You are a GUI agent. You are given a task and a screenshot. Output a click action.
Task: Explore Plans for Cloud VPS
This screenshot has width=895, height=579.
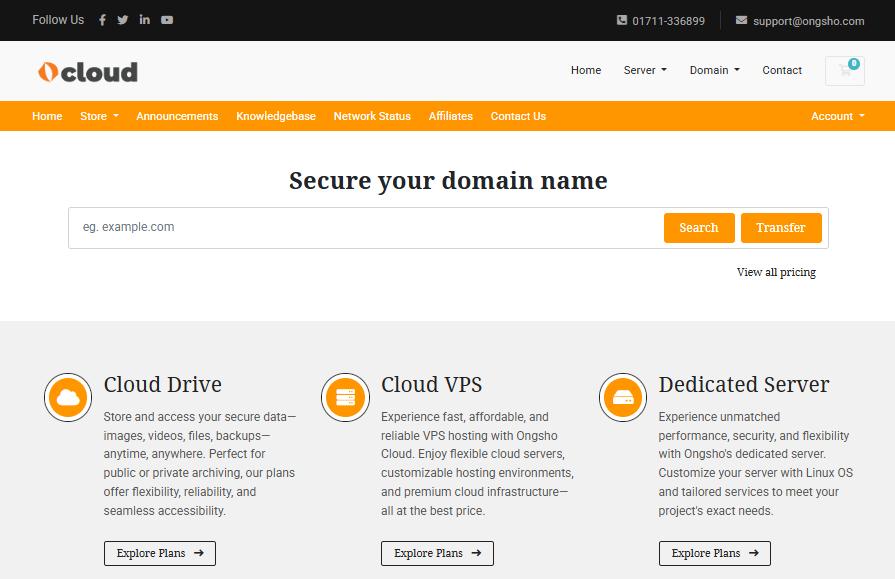pyautogui.click(x=437, y=553)
